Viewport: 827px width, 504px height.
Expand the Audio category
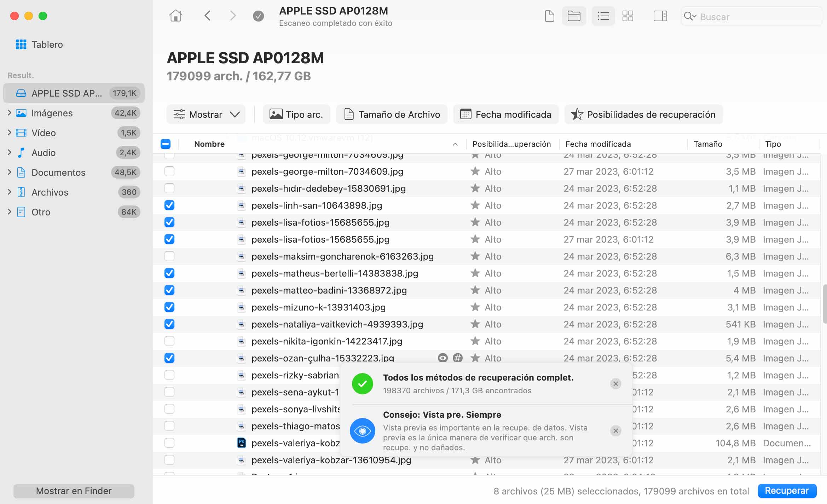tap(9, 152)
